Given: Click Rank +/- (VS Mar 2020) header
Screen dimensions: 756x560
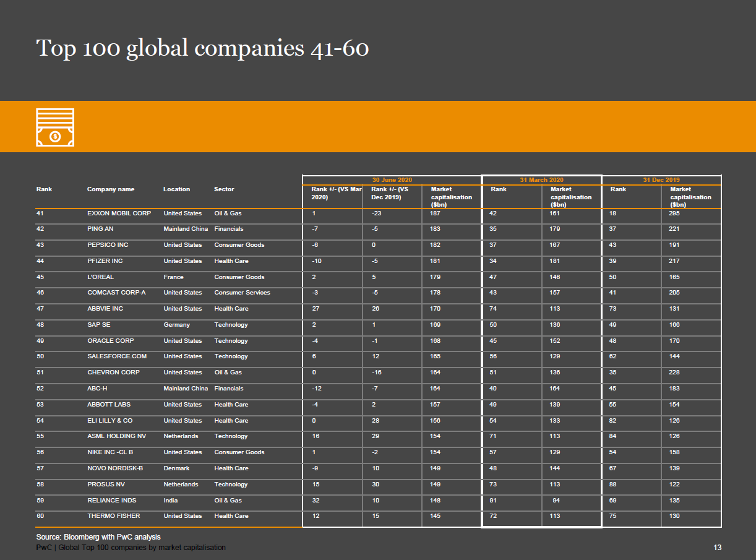Looking at the screenshot, I should pos(336,193).
